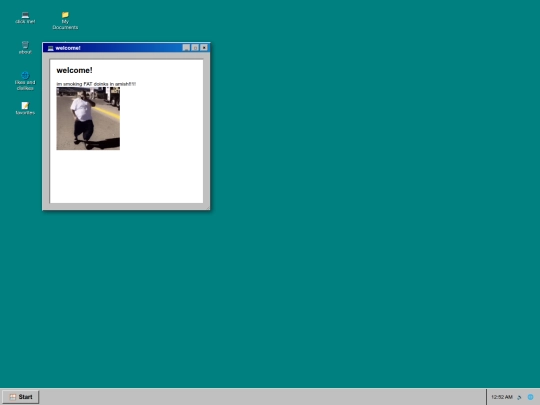Click the 12:52 AM taskbar clock
The height and width of the screenshot is (405, 540).
502,397
